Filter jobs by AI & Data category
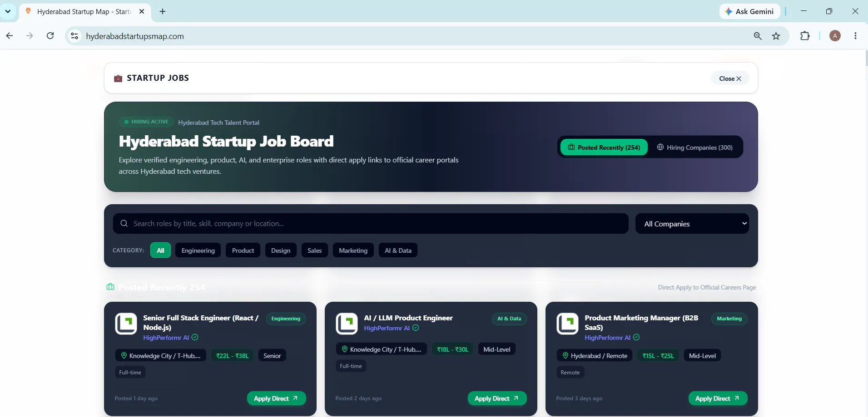 coord(398,250)
